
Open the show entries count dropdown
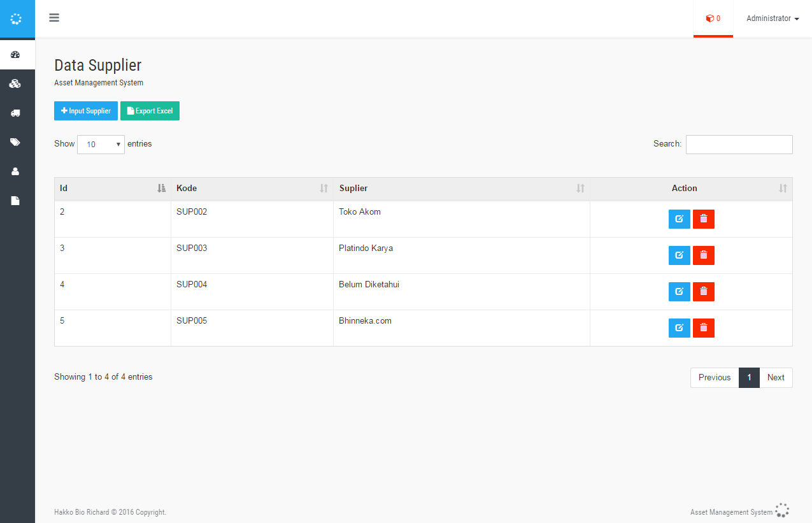tap(101, 145)
